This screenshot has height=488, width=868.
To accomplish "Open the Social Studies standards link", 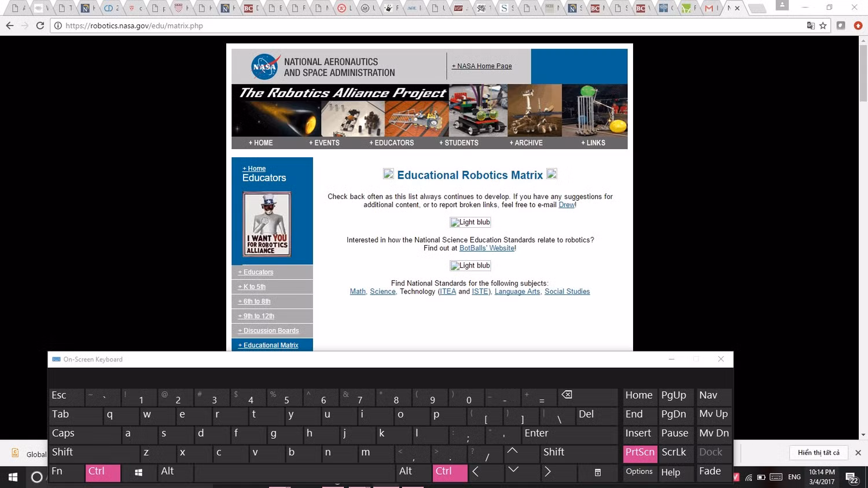I will (567, 291).
